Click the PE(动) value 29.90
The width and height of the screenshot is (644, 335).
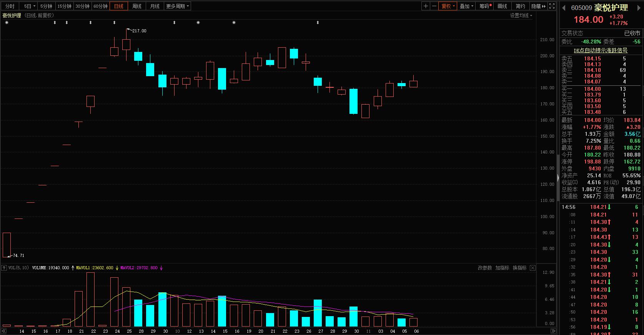pos(634,182)
